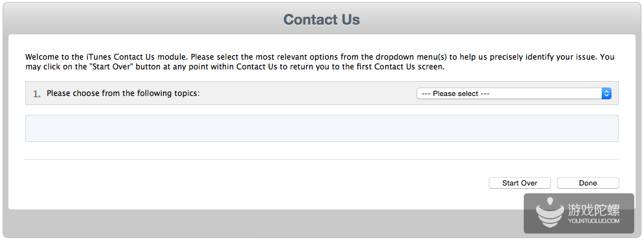The height and width of the screenshot is (240, 644).
Task: Click the Done button
Action: (x=587, y=183)
